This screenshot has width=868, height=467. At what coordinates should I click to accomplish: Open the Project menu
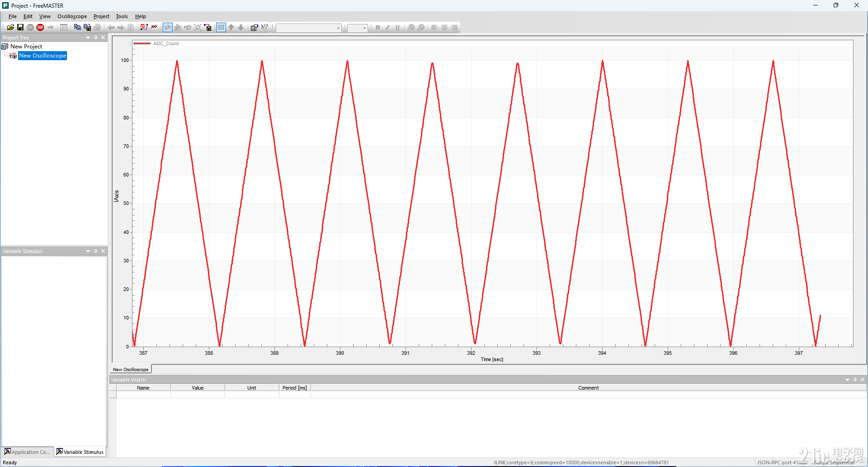[101, 16]
